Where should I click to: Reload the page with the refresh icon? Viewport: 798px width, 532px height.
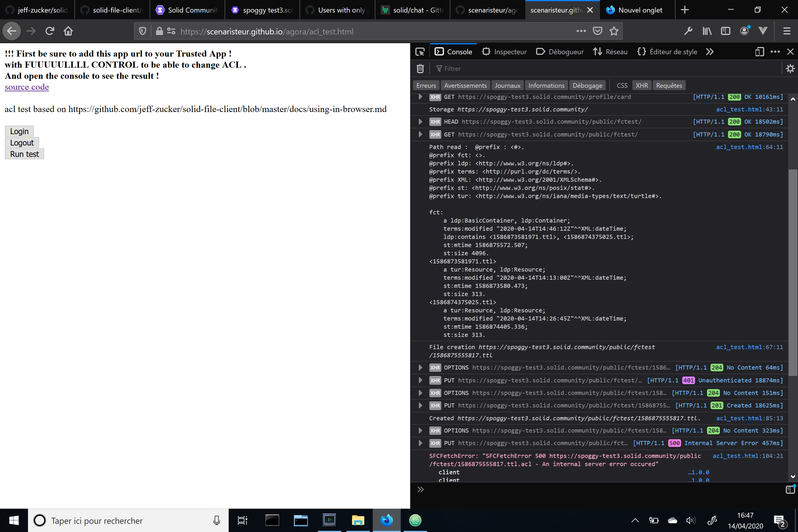pos(50,31)
